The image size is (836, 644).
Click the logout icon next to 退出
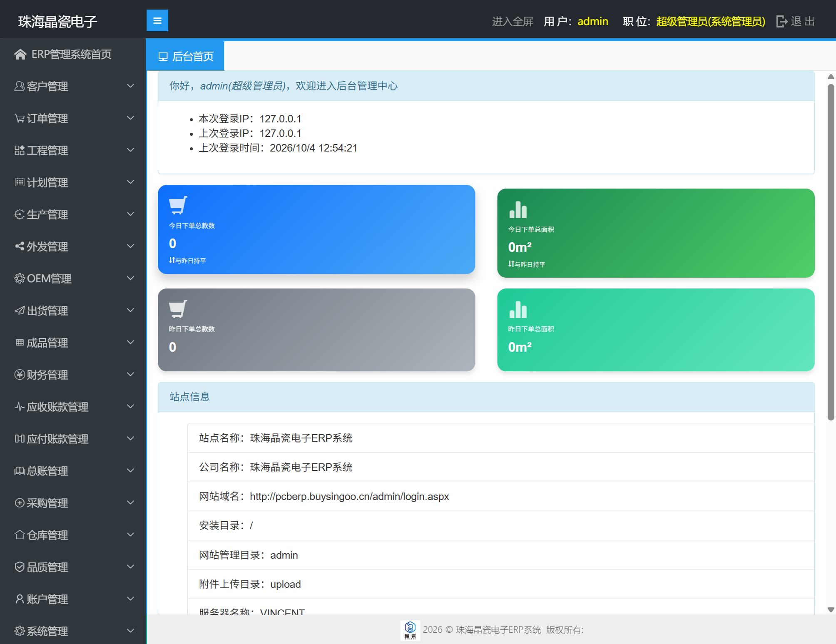[782, 21]
